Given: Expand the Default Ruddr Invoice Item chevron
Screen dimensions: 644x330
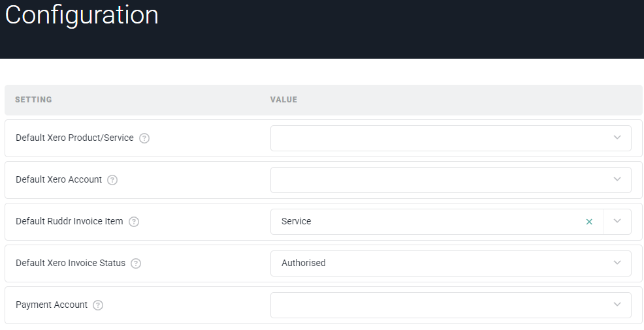Looking at the screenshot, I should (x=617, y=221).
